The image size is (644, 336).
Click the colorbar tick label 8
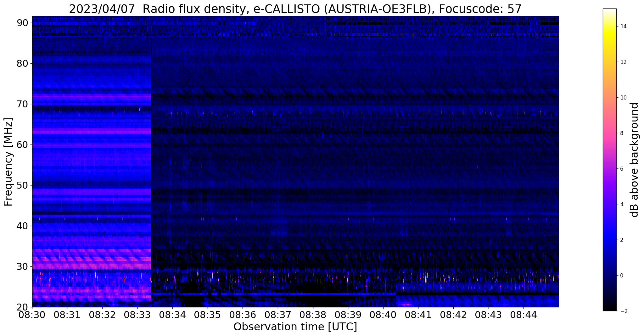pos(621,133)
